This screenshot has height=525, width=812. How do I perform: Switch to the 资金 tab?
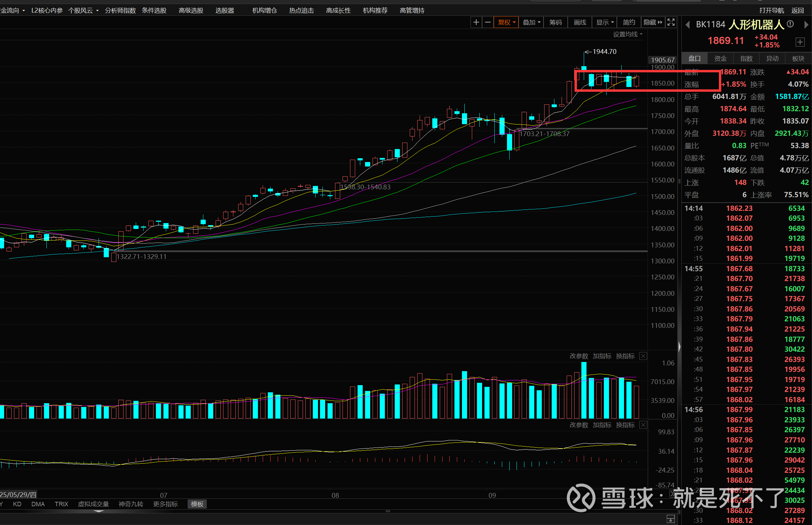click(720, 59)
